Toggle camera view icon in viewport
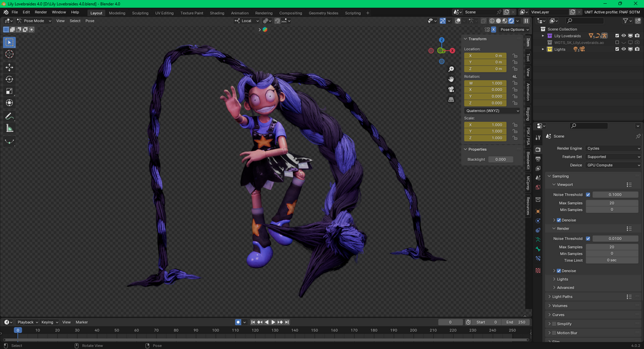The width and height of the screenshot is (644, 349). [x=451, y=89]
